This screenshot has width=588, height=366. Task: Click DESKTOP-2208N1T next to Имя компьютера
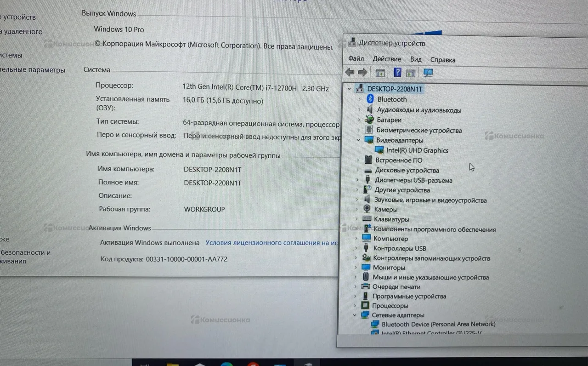pyautogui.click(x=213, y=170)
